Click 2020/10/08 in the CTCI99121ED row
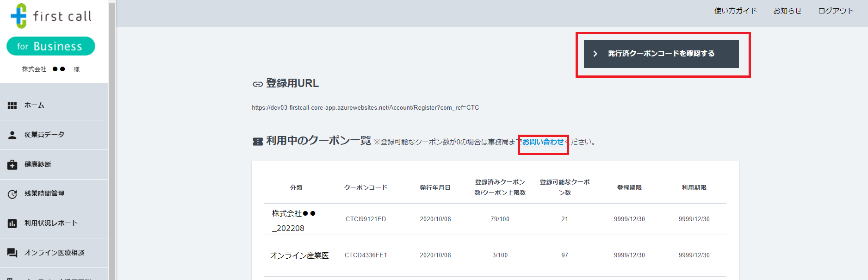The width and height of the screenshot is (868, 280). coord(435,219)
